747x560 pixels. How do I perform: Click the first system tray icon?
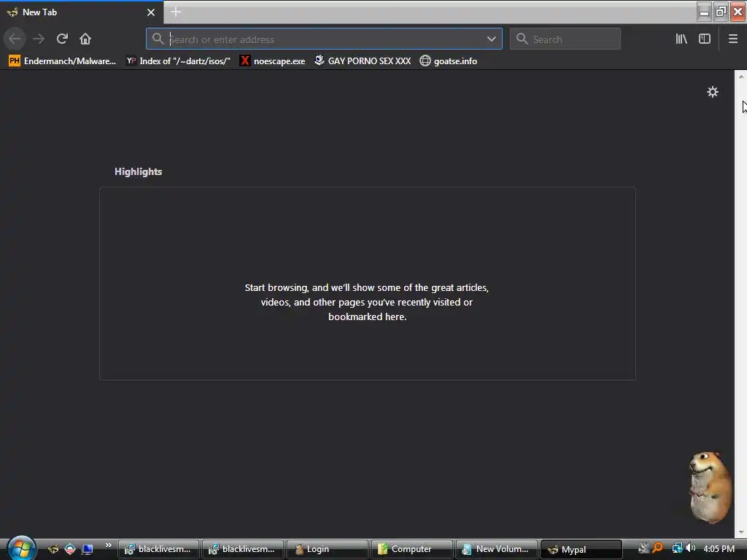click(643, 548)
